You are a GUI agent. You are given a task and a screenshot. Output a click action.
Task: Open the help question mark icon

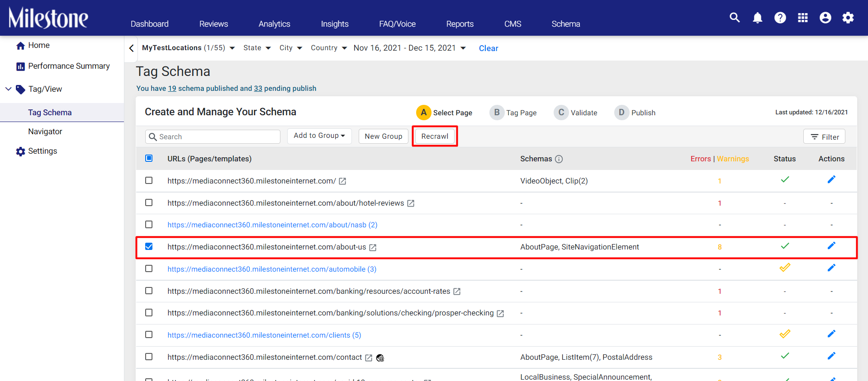click(x=780, y=18)
